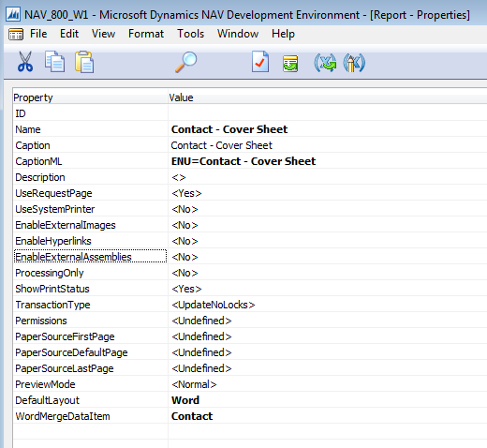Select the Description property label
The width and height of the screenshot is (487, 448).
click(x=40, y=177)
